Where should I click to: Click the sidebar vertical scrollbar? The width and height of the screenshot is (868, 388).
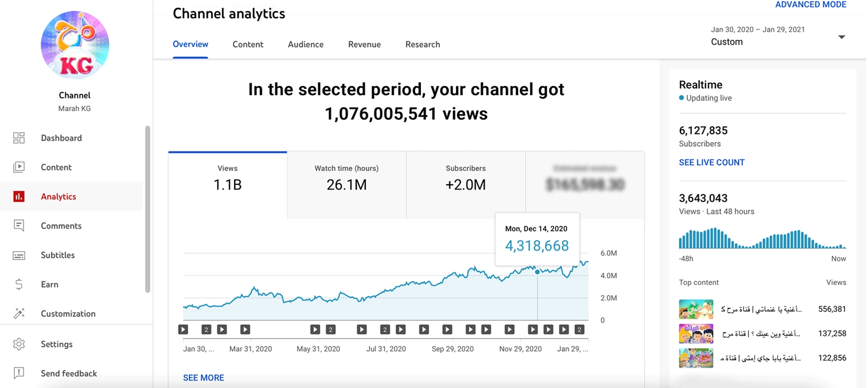tap(147, 209)
